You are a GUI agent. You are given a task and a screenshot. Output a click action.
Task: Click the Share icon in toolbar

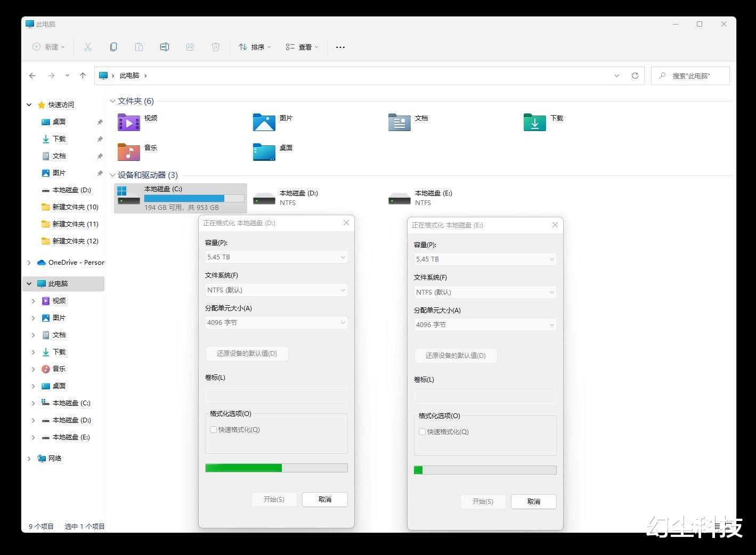coord(190,47)
